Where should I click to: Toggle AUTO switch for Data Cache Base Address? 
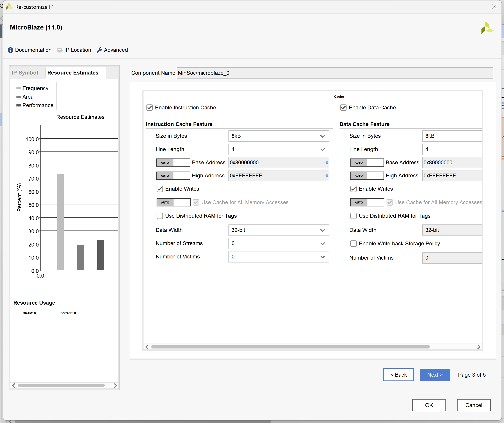pyautogui.click(x=367, y=163)
